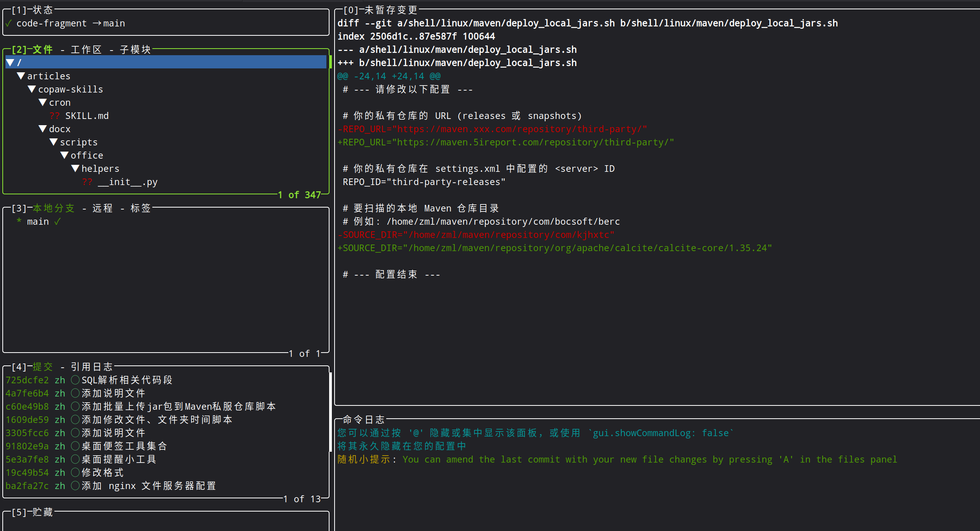Collapse the root '/' folder triangle
Viewport: 980px width, 531px height.
10,63
